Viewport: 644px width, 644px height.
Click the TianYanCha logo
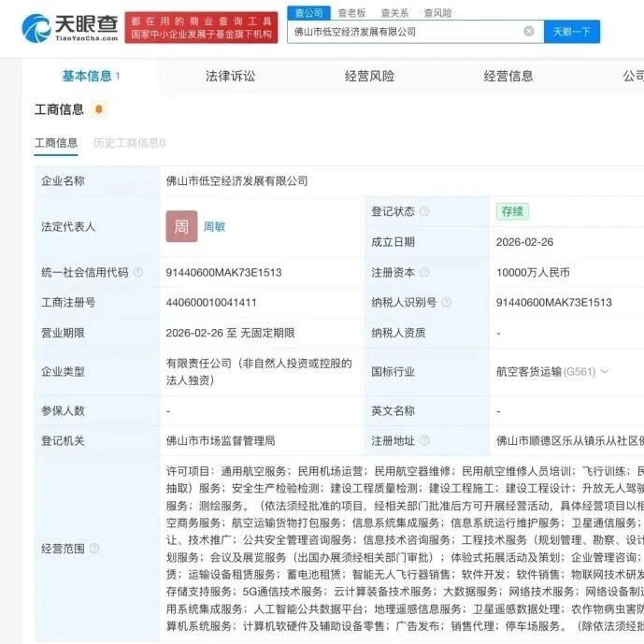click(x=70, y=27)
